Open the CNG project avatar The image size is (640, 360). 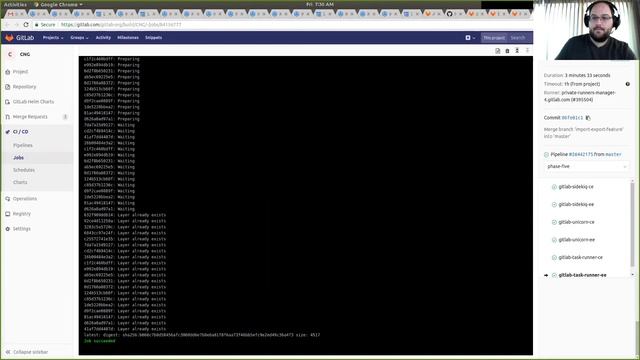point(10,54)
